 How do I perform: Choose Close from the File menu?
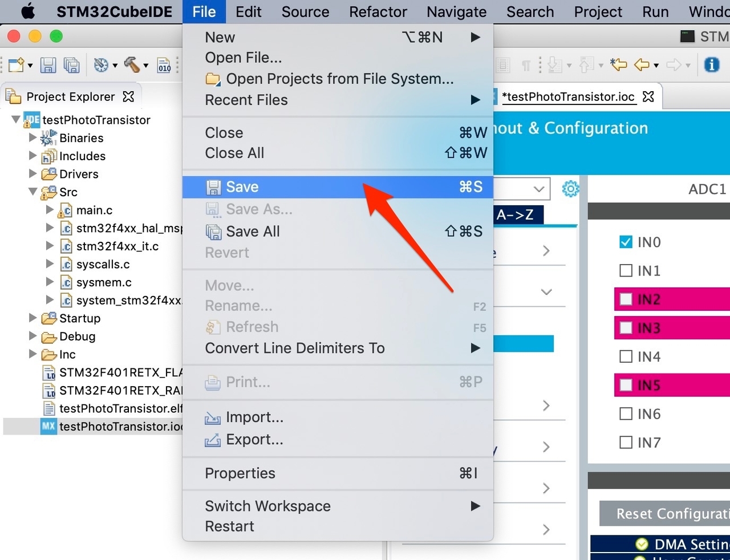[x=338, y=133]
